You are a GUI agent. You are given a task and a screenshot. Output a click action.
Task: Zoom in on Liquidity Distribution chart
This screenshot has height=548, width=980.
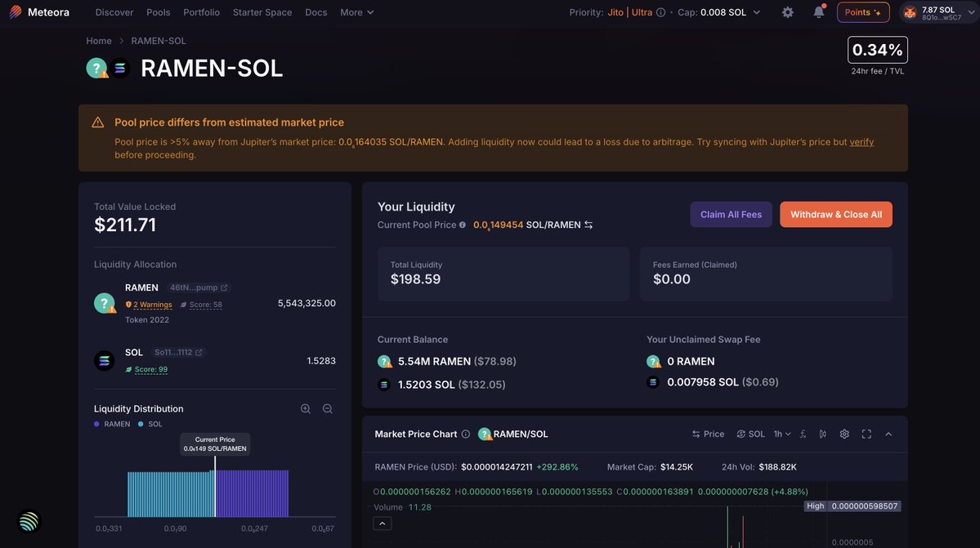pos(306,409)
